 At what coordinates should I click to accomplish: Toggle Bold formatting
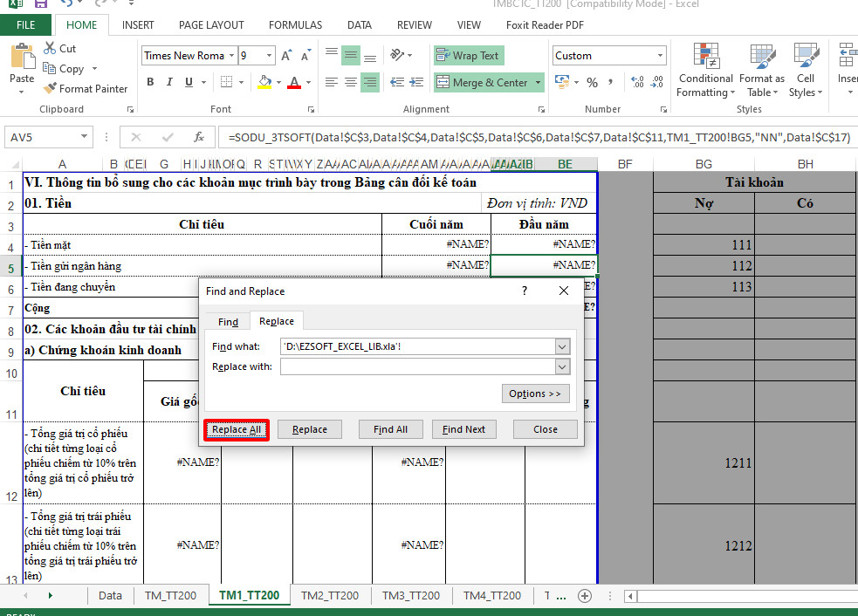(x=150, y=82)
